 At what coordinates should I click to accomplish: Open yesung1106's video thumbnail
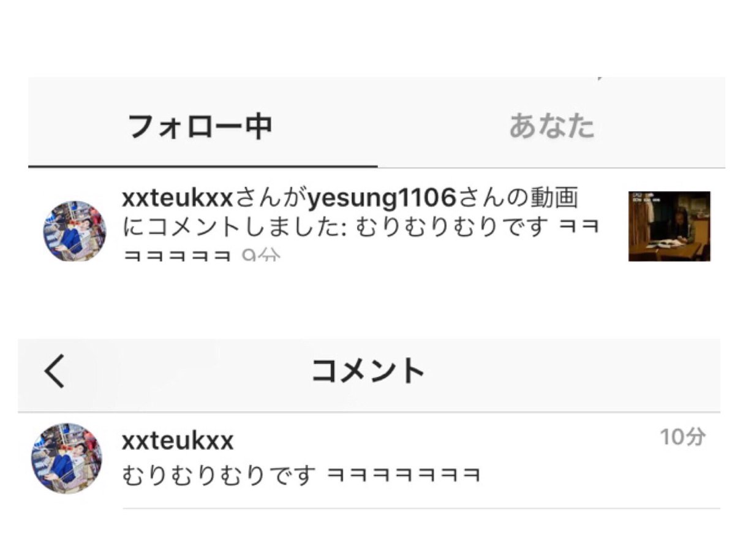669,226
